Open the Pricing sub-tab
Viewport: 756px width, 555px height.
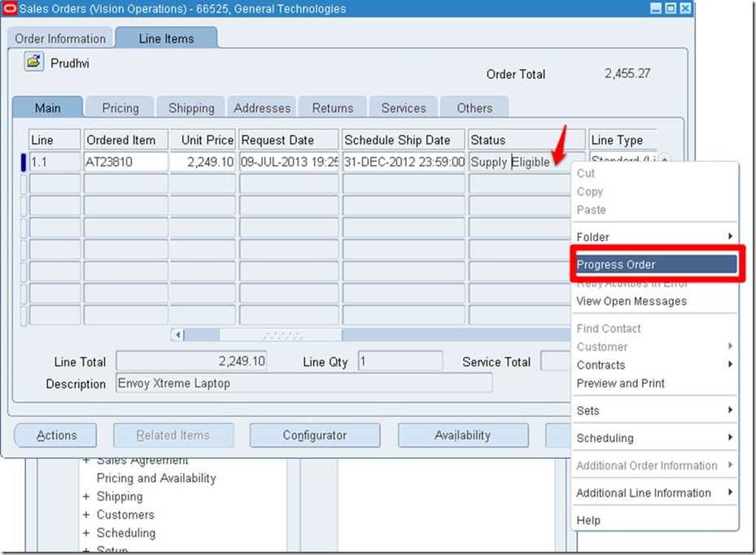tap(120, 108)
